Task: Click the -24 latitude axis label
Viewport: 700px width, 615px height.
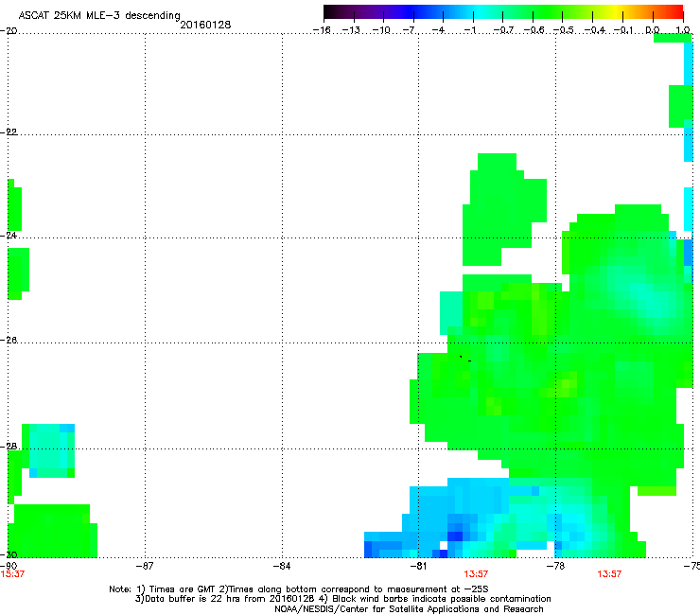Action: pos(9,235)
